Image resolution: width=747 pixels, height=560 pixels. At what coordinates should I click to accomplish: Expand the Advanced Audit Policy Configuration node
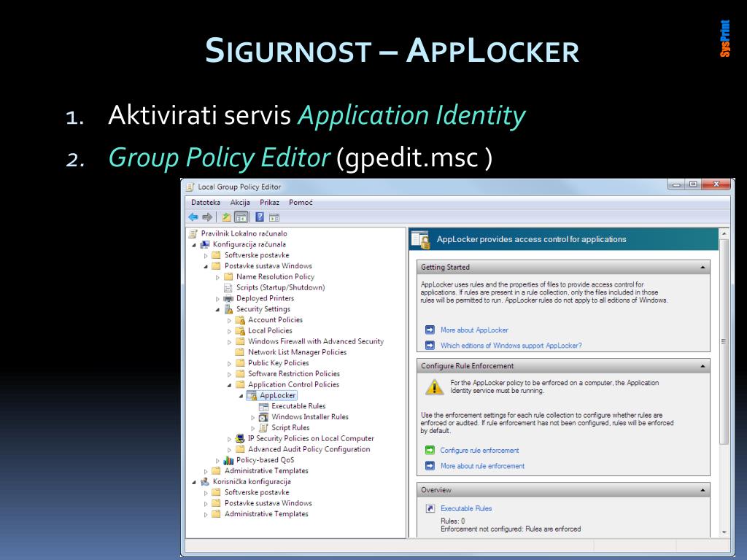(229, 449)
